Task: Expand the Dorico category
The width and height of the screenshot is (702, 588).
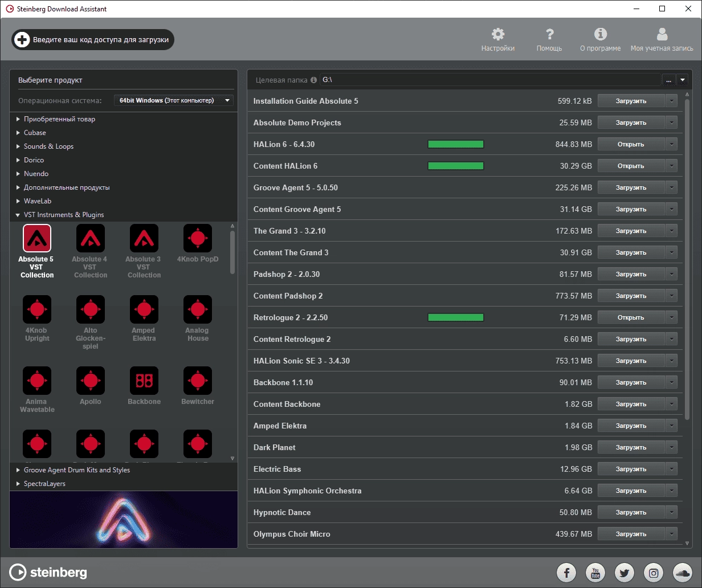Action: (18, 160)
